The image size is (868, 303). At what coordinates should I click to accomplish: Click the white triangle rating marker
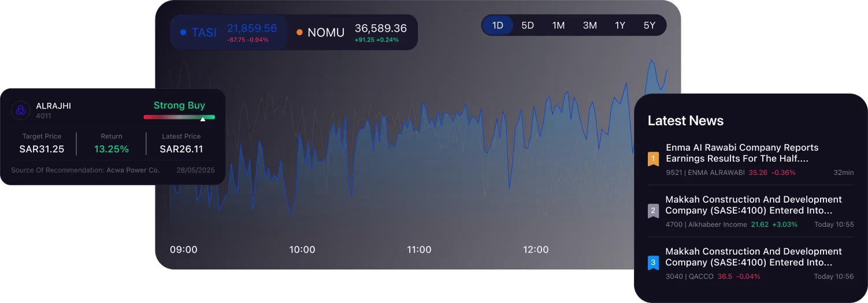pyautogui.click(x=202, y=119)
